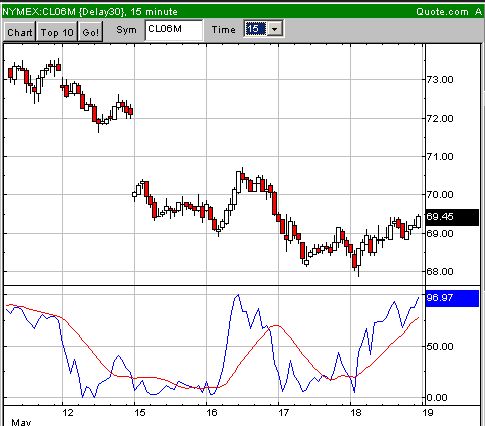Click the date label 16 on time axis
Screen dimensions: 485x426
(x=212, y=413)
